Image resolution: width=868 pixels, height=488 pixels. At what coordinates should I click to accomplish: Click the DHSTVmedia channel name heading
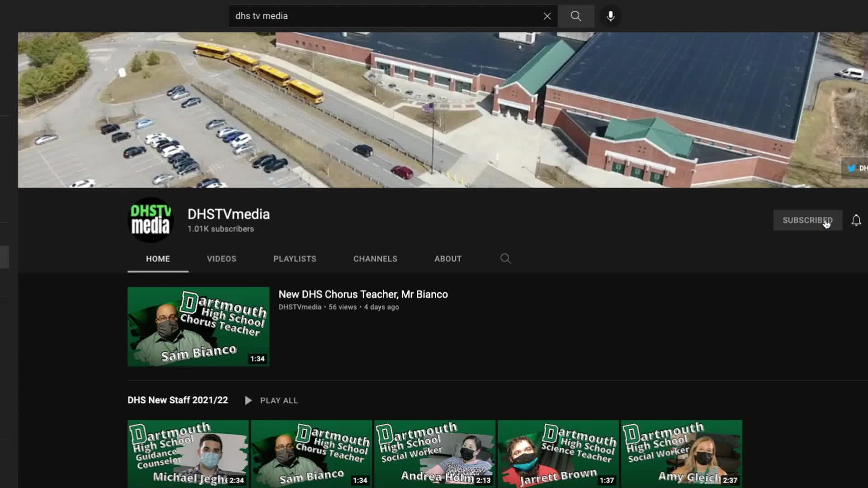[229, 214]
